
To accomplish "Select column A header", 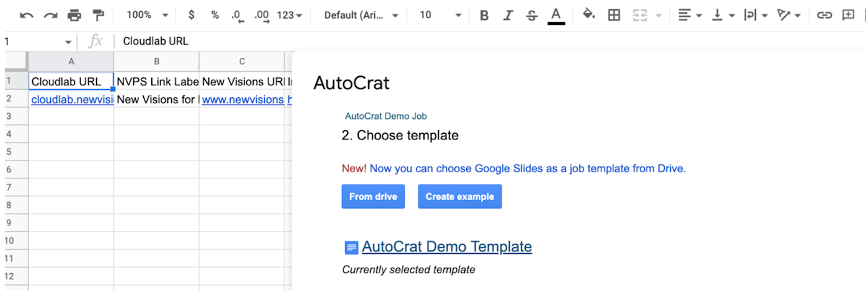I will point(71,61).
